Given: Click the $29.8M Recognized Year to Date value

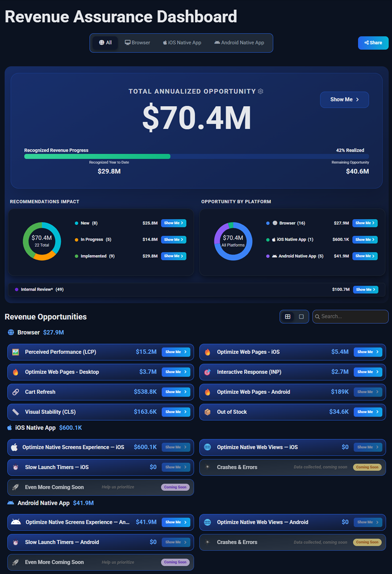Looking at the screenshot, I should point(109,171).
